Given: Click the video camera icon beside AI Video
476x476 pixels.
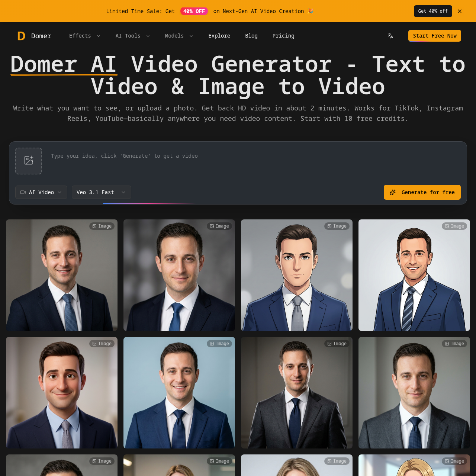Looking at the screenshot, I should click(23, 192).
